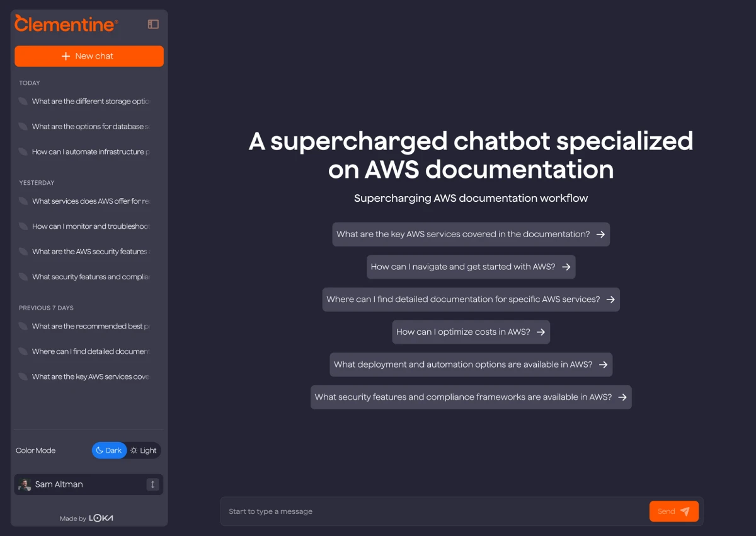756x536 pixels.
Task: Open yesterday's monitoring and troubleshooting chat
Action: coord(88,226)
